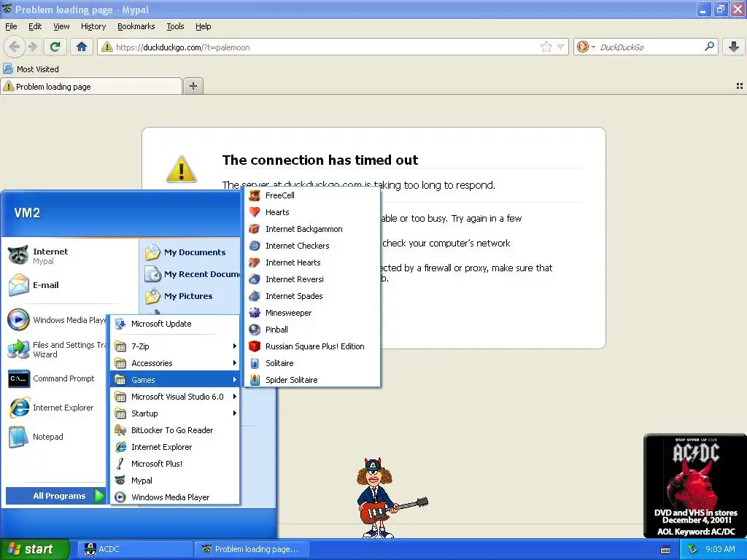This screenshot has height=560, width=747.
Task: Launch Pinball game
Action: click(x=312, y=330)
